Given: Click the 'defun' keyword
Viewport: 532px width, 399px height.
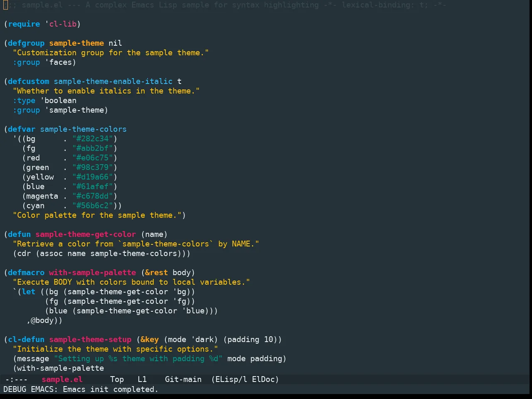Looking at the screenshot, I should click(x=20, y=234).
